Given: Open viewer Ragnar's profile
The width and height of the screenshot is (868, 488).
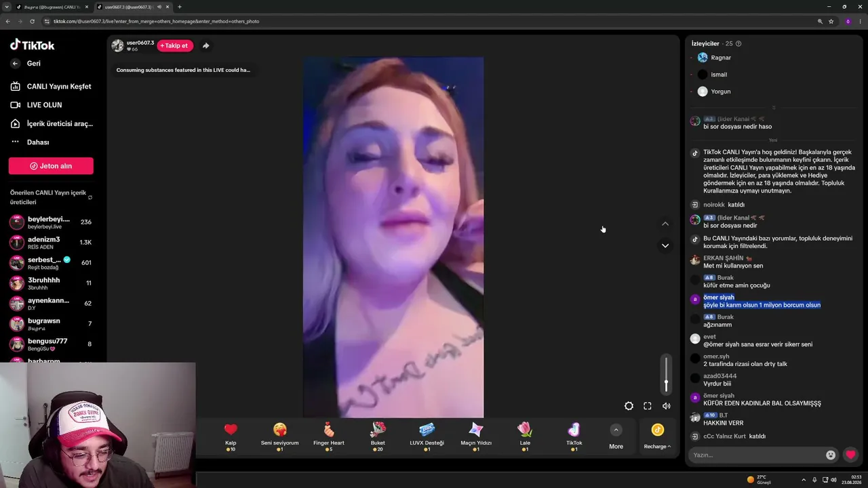Looking at the screenshot, I should (714, 58).
